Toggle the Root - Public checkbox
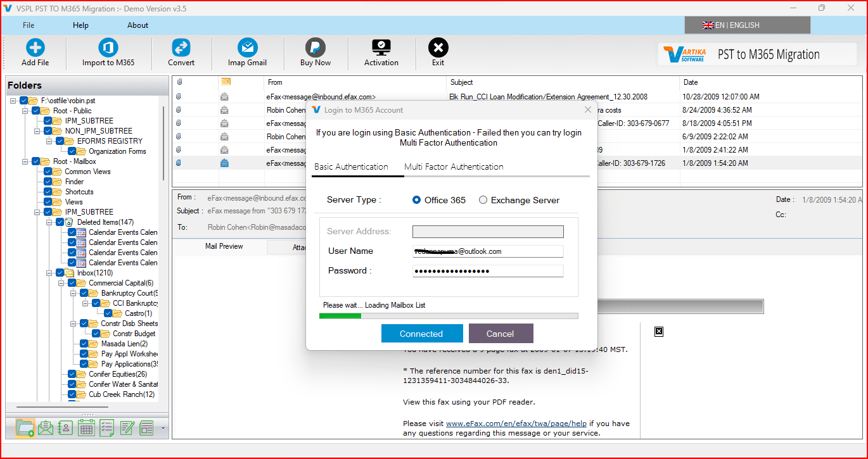Screen dimensions: 868x459 36,111
